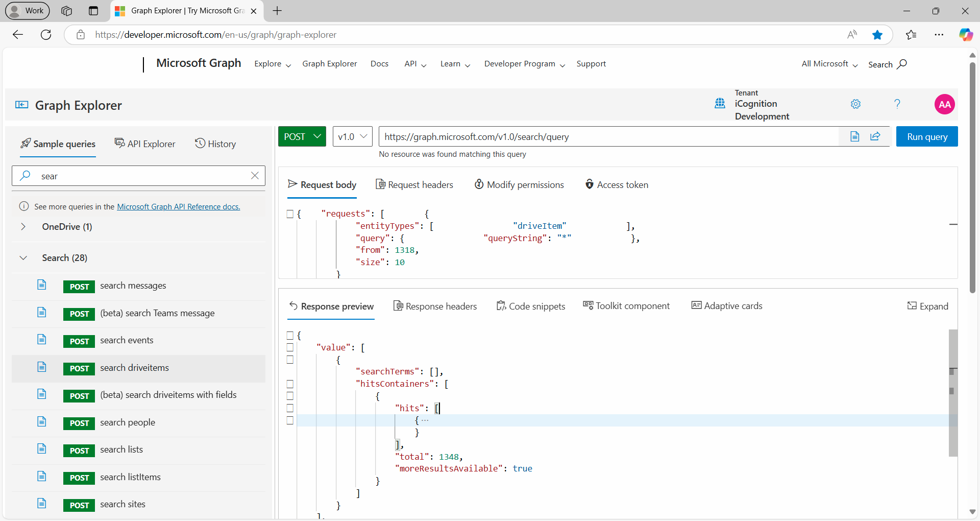Open the Copilot icon in browser
Viewport: 980px width, 521px height.
(x=966, y=35)
